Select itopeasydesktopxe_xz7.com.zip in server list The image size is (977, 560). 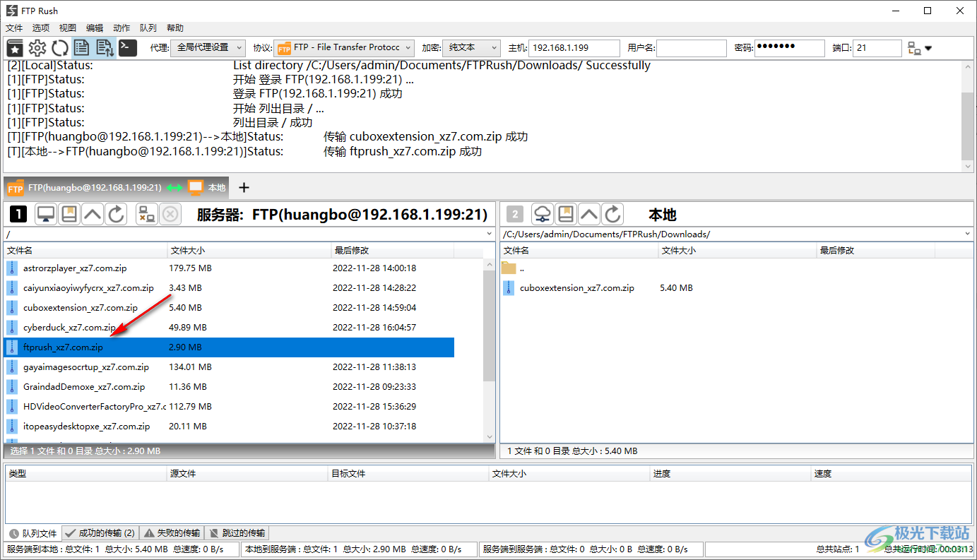[229, 427]
